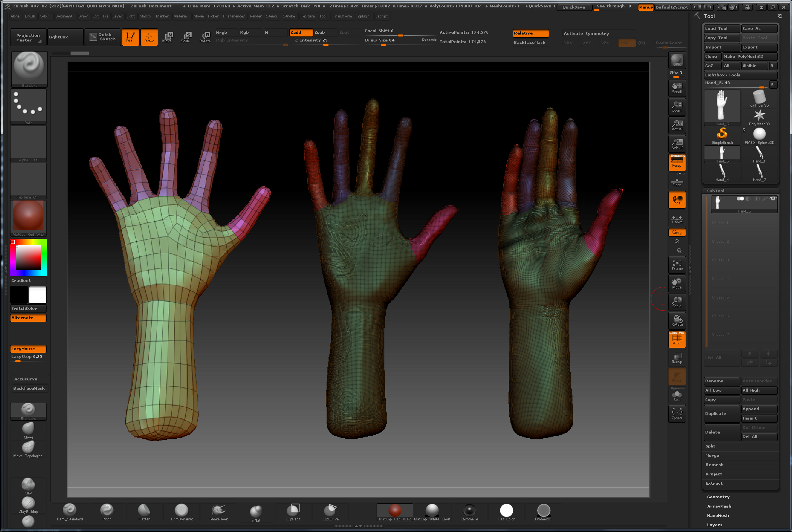
Task: Hide Hand_5 subtool with eye icon
Action: (x=773, y=199)
